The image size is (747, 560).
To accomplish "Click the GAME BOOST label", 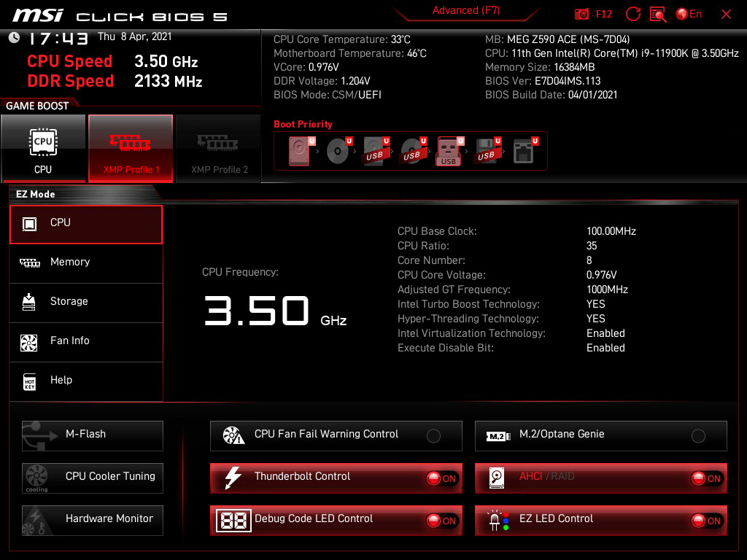I will (37, 106).
